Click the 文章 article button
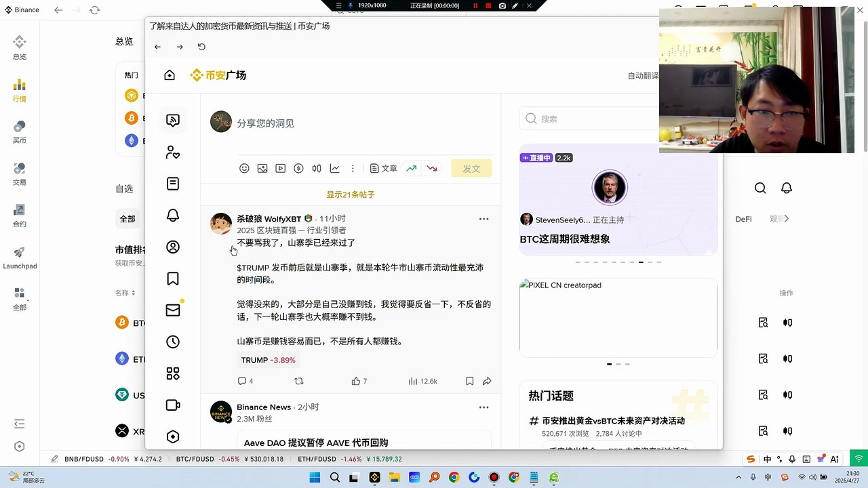 pyautogui.click(x=384, y=168)
